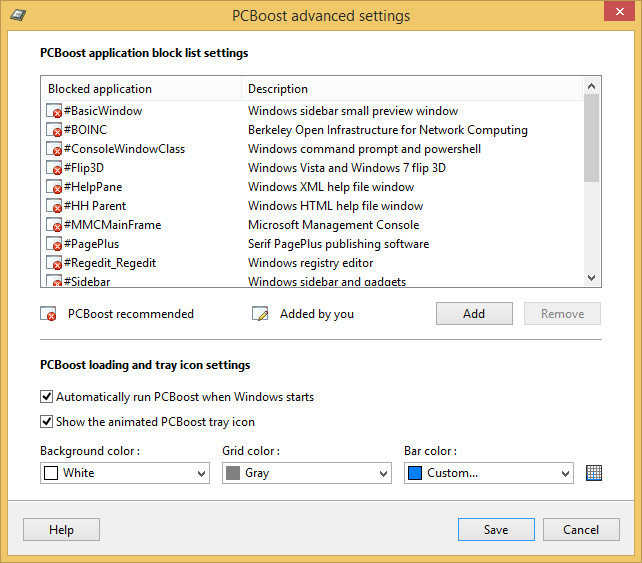Select the #HelpPane entry
Screen dimensions: 642x563
(93, 187)
